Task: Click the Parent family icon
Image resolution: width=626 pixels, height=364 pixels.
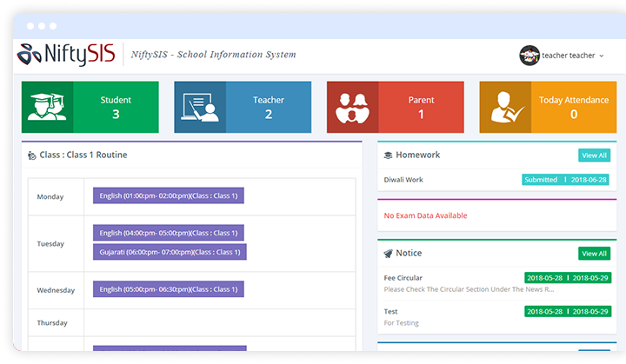Action: [x=352, y=107]
